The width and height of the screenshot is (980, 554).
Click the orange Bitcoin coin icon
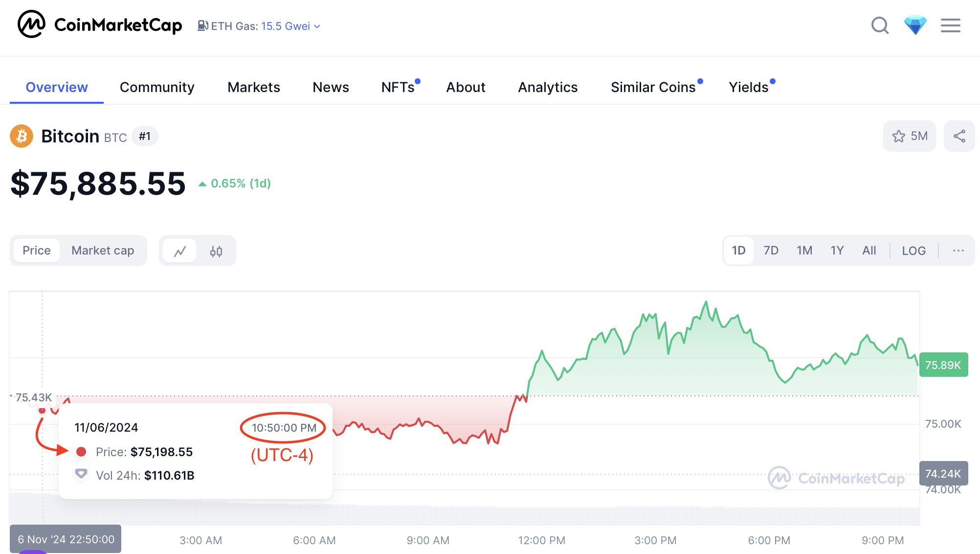tap(22, 136)
